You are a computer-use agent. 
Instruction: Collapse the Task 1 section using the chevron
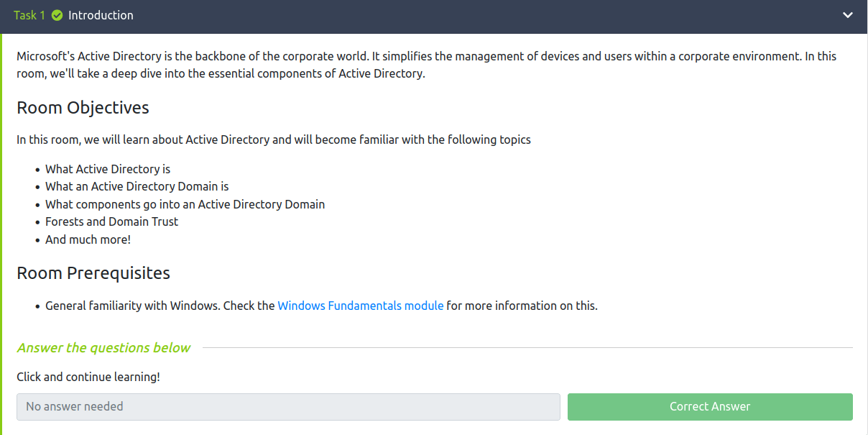[848, 15]
